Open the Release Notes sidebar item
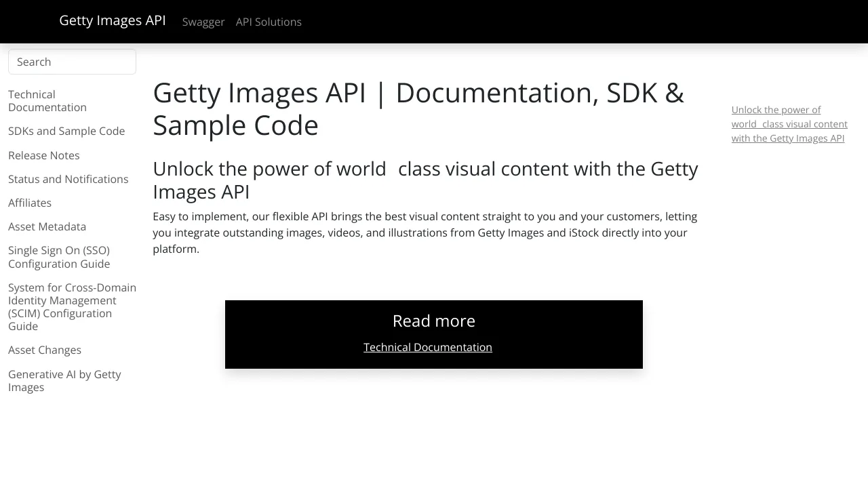Viewport: 868px width, 488px height. [x=44, y=155]
